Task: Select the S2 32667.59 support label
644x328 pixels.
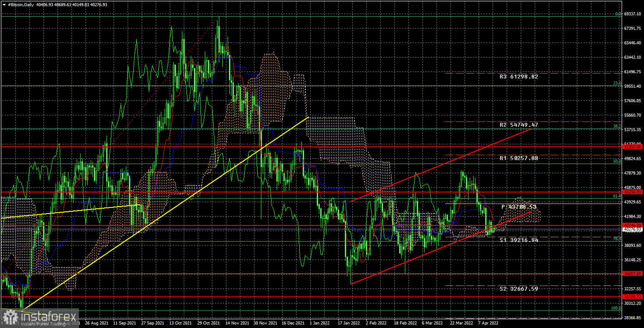Action: click(519, 289)
